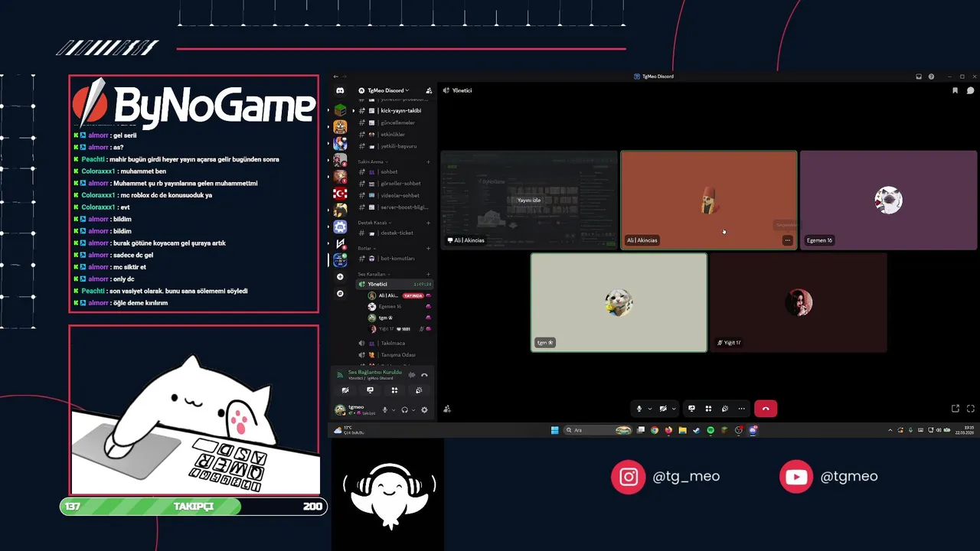This screenshot has height=551, width=980.
Task: Pop out the call window
Action: [955, 409]
